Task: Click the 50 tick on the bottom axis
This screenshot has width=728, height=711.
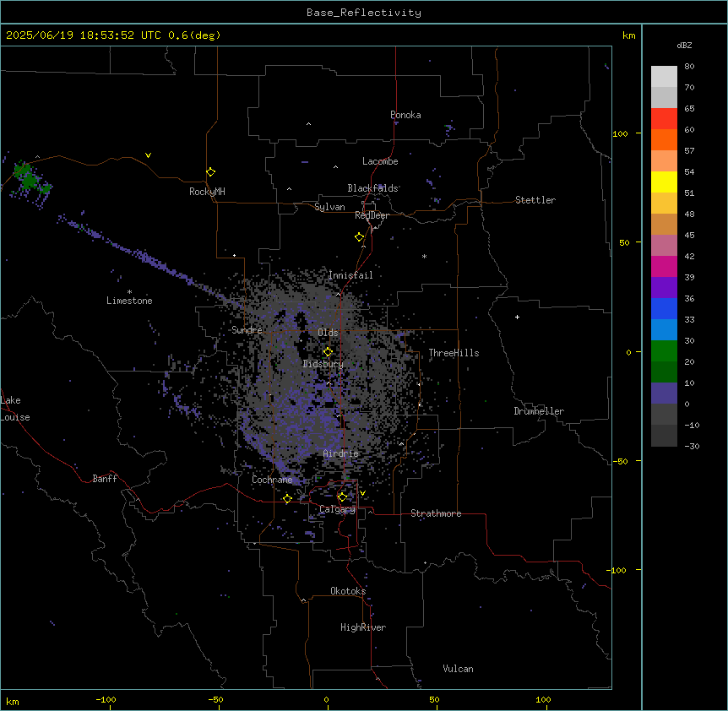Action: [434, 699]
